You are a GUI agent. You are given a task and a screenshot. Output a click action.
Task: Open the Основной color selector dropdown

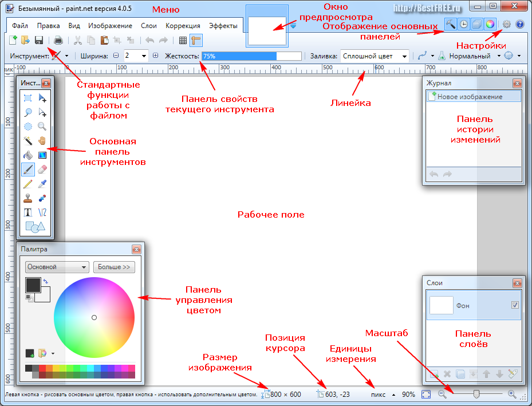coord(57,267)
